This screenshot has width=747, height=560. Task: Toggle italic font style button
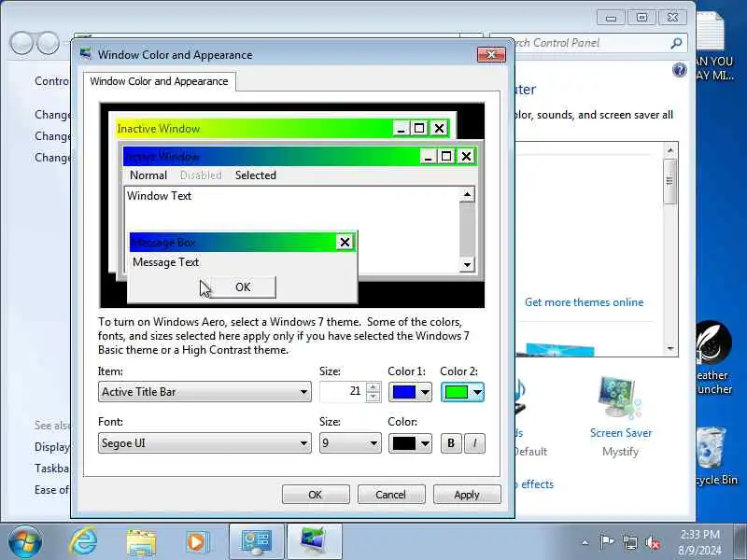click(474, 443)
